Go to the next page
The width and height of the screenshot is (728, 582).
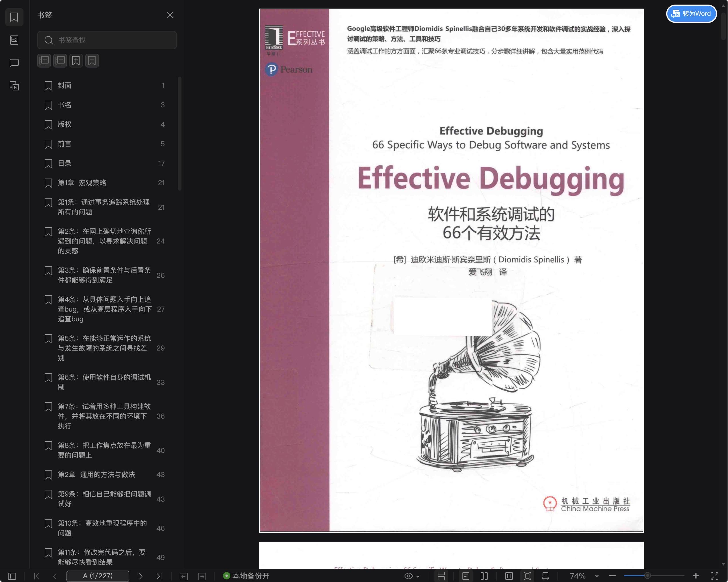click(x=141, y=576)
